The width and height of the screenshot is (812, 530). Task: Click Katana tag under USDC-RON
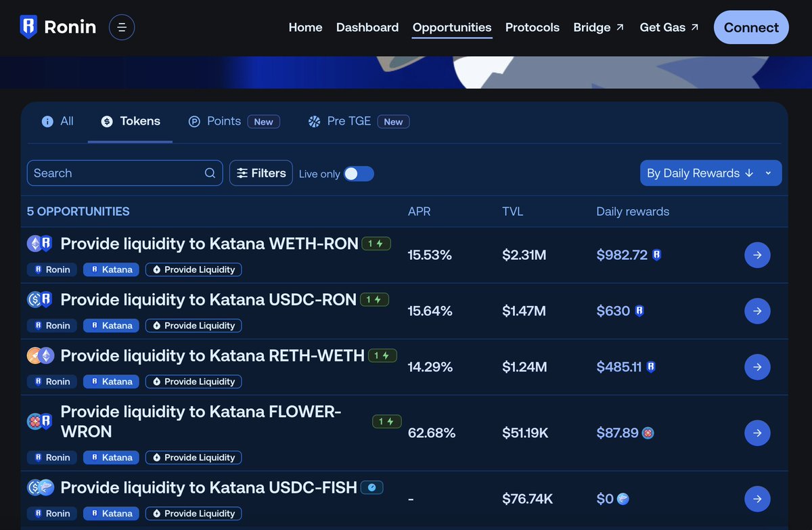(112, 326)
